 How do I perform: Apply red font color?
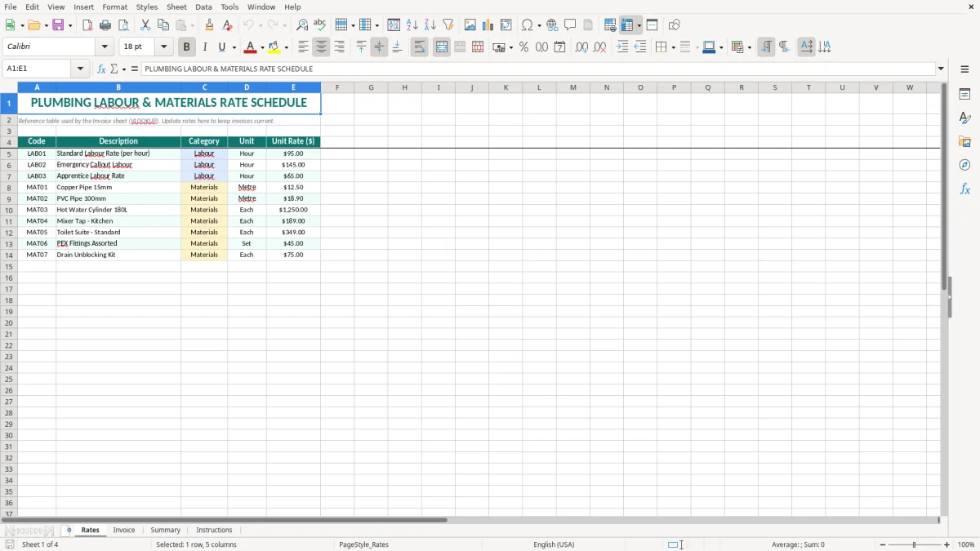(250, 47)
